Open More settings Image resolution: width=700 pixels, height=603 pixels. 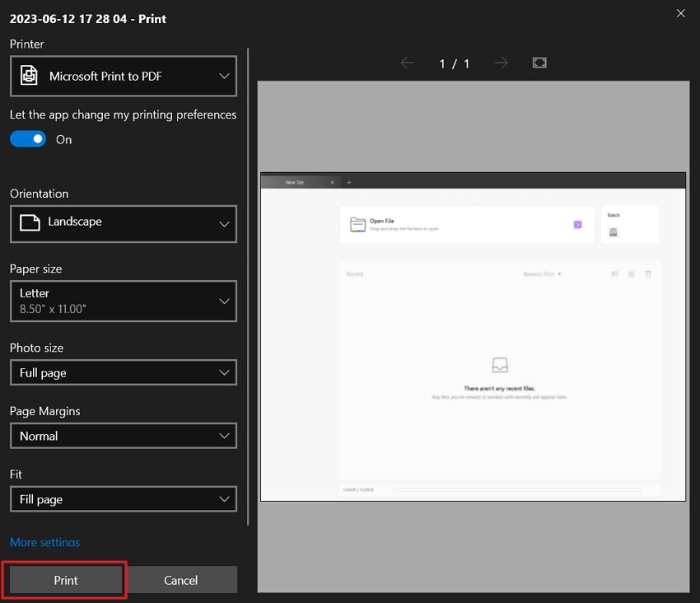click(x=44, y=542)
